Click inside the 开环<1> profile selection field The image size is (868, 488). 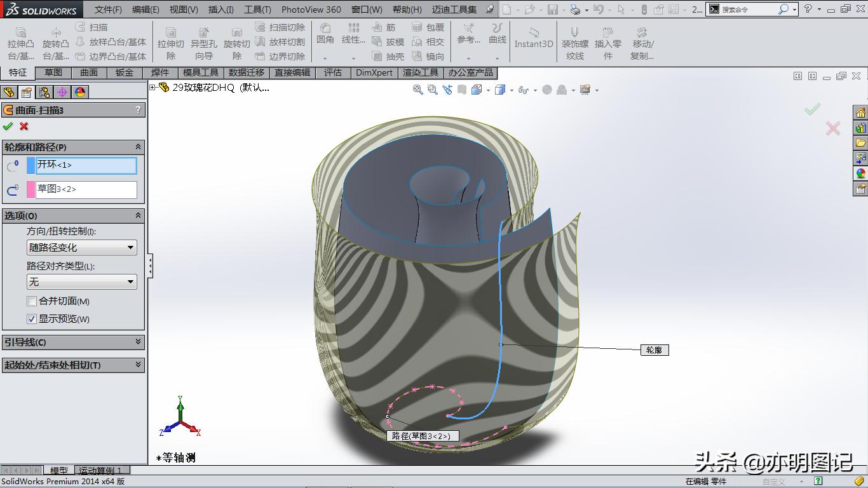[x=86, y=165]
